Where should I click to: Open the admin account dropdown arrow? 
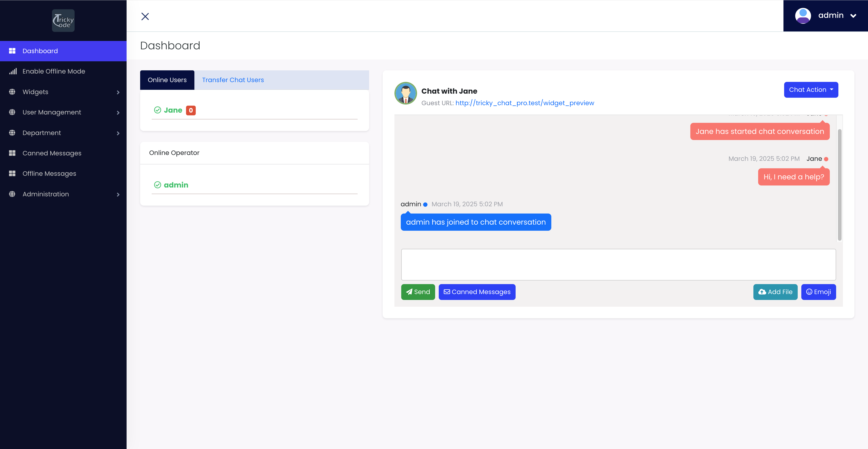[853, 16]
